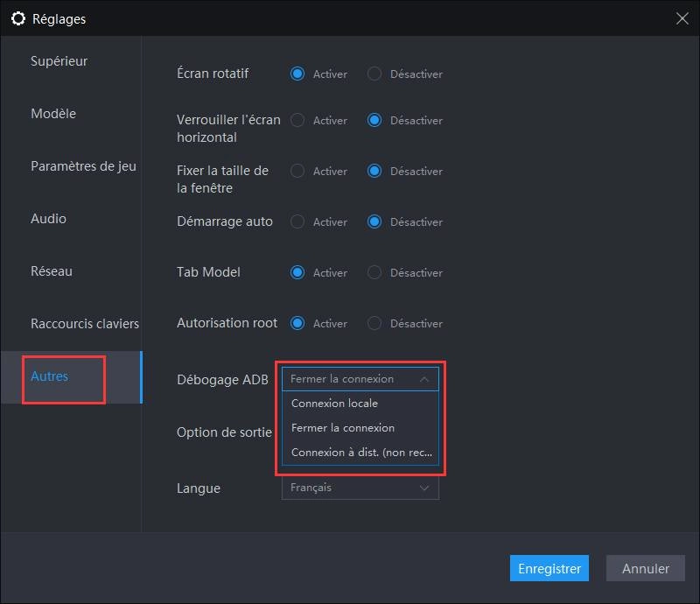Open the Langue dropdown showing Français
Image resolution: width=700 pixels, height=604 pixels.
359,488
